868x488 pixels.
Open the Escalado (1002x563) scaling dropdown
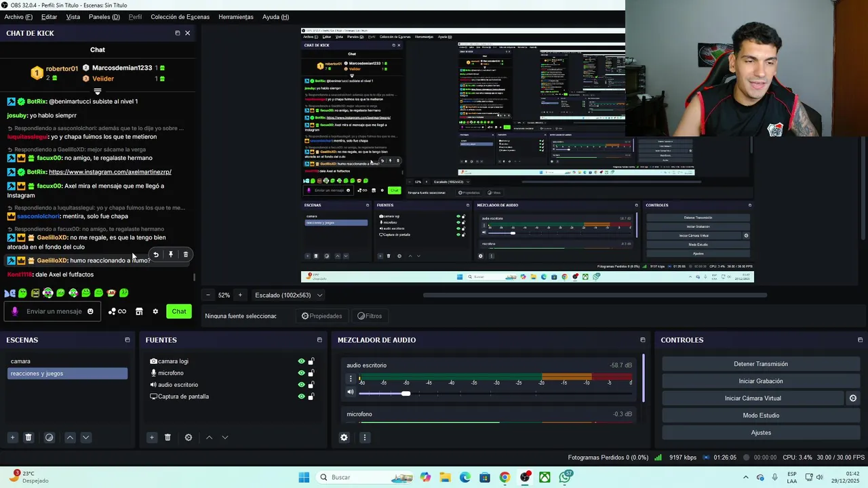288,296
